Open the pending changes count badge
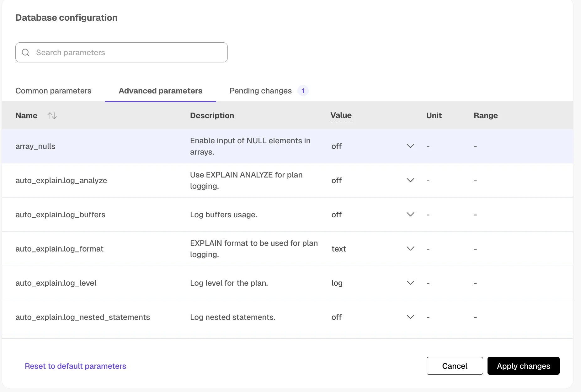 [303, 91]
